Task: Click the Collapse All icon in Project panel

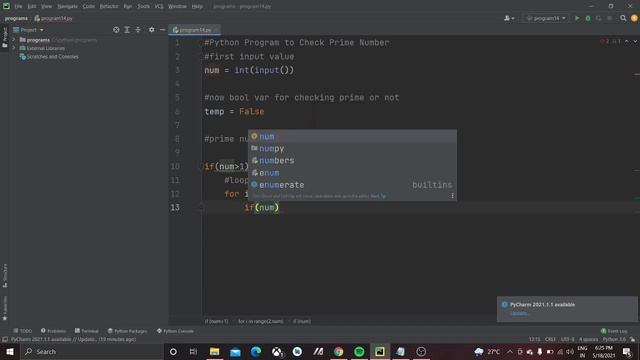Action: pos(138,30)
